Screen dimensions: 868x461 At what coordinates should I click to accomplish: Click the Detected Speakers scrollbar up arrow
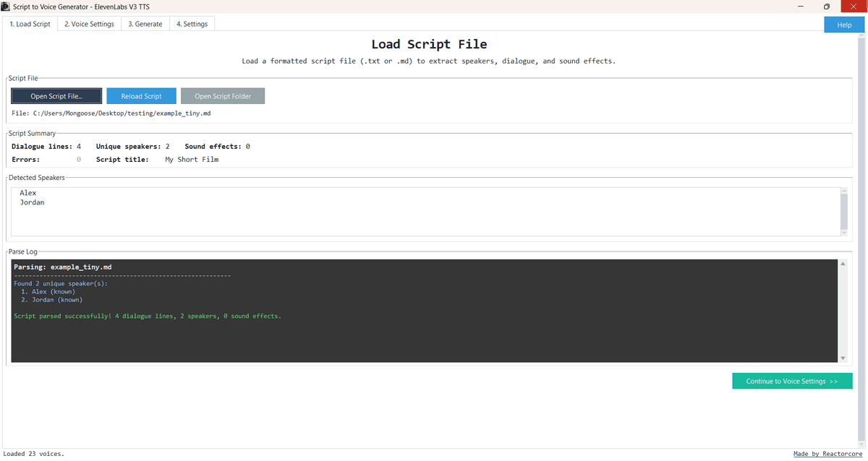(843, 191)
